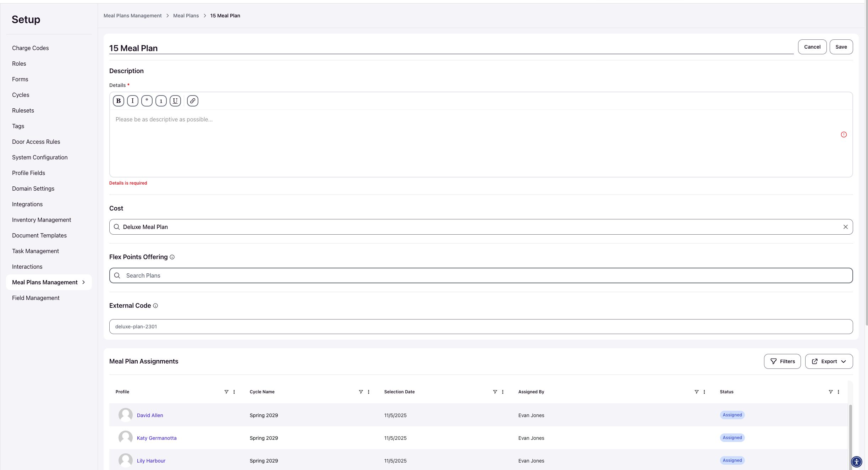Open David Allen's profile link
Image resolution: width=868 pixels, height=470 pixels.
[x=150, y=415]
